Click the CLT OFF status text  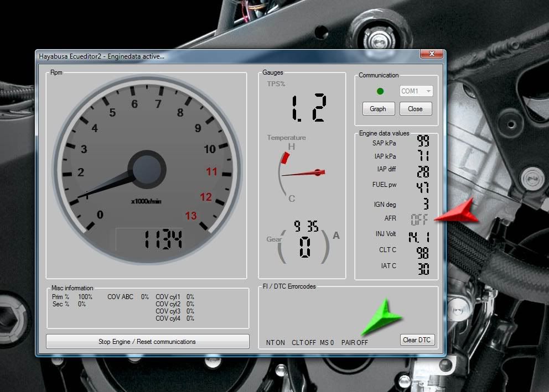pyautogui.click(x=304, y=343)
